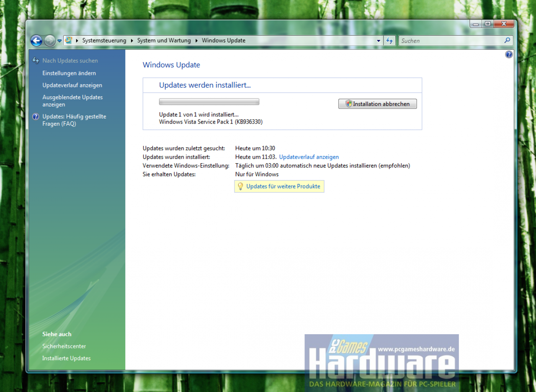Open the recent pages dropdown arrow
536x392 pixels.
(x=59, y=41)
